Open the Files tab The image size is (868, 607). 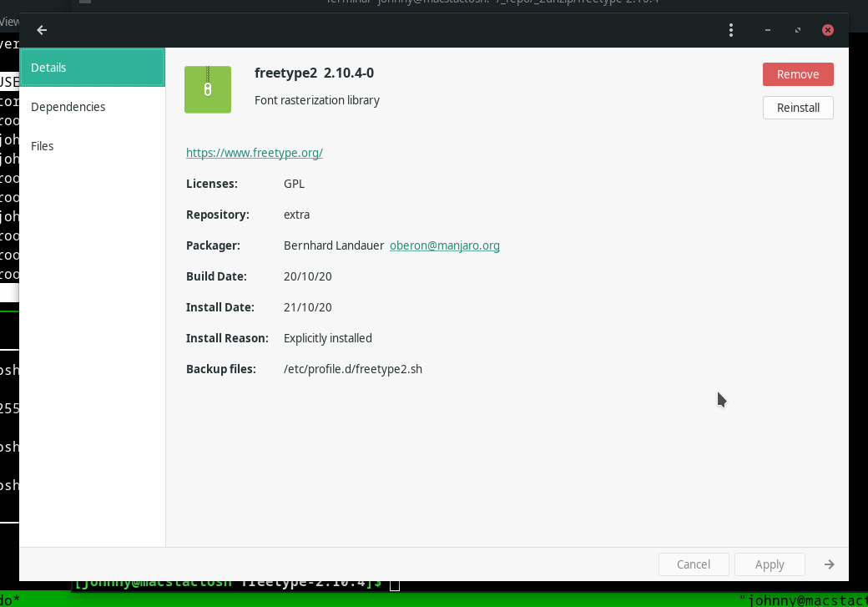(92, 146)
